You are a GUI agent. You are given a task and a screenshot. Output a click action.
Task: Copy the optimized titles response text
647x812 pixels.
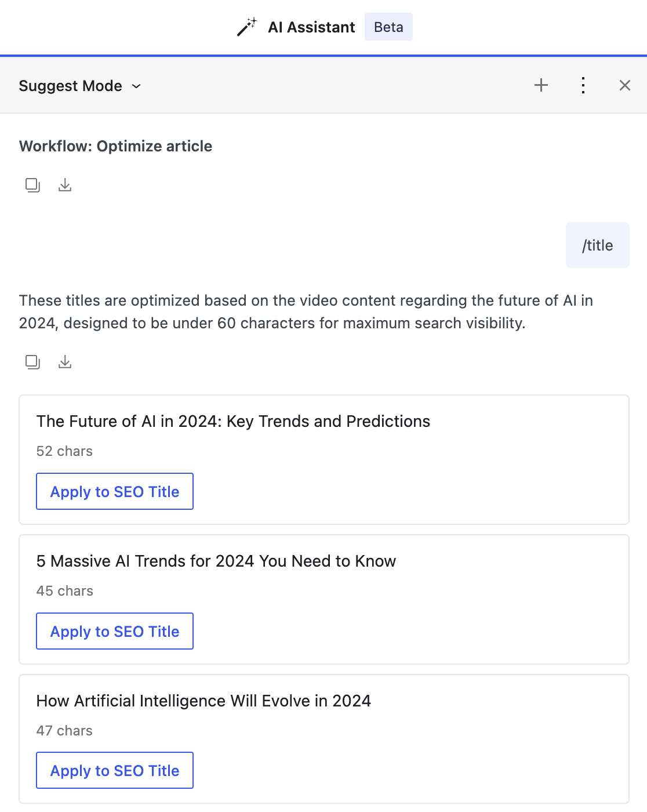[x=32, y=362]
